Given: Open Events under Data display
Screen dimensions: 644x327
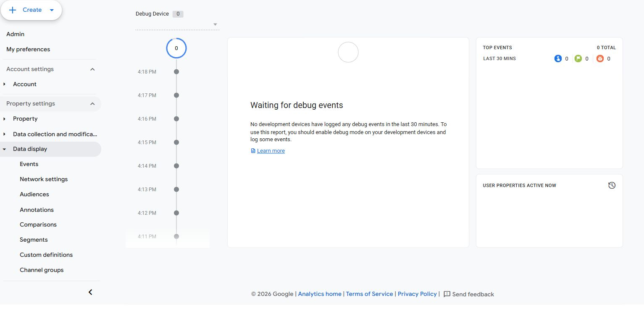Looking at the screenshot, I should (29, 164).
